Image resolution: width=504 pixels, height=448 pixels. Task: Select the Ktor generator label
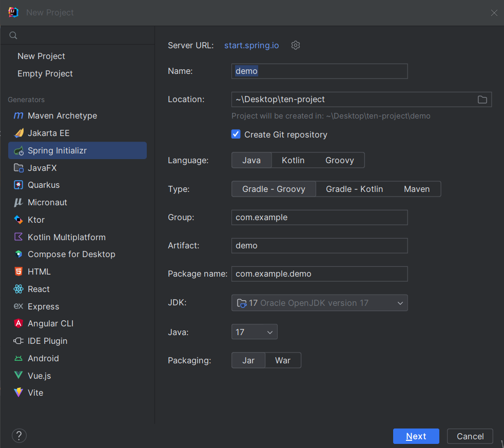[36, 220]
